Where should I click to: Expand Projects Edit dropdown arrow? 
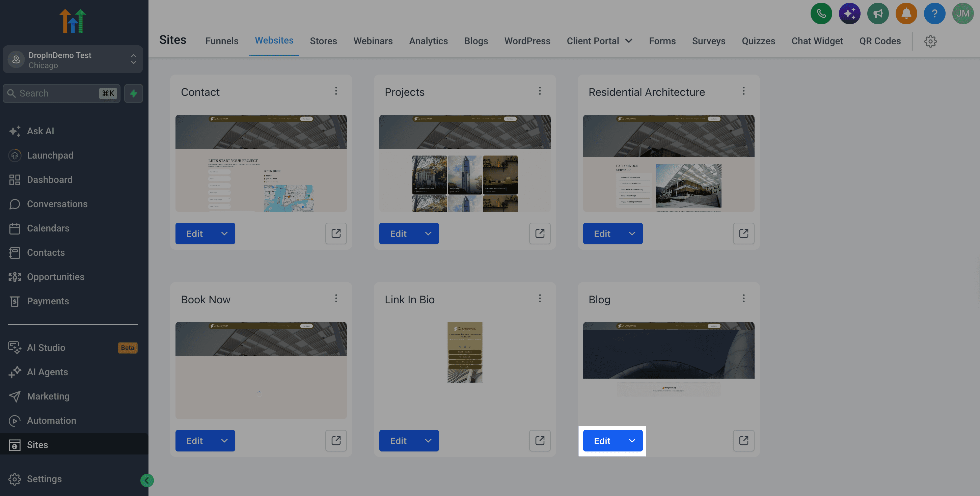428,233
